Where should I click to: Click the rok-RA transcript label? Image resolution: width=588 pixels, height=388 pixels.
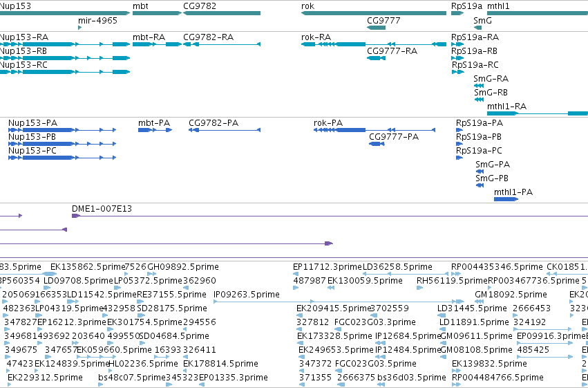316,37
